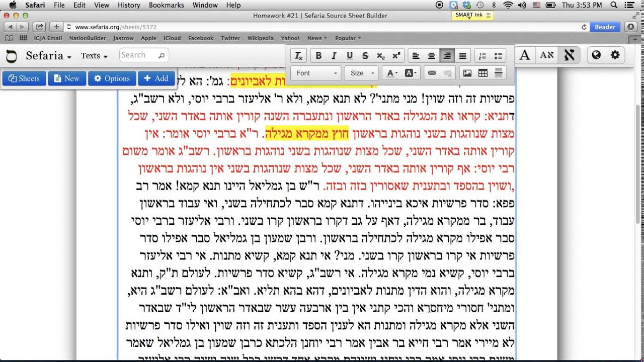644x362 pixels.
Task: Toggle bold formatting
Action: tap(318, 56)
